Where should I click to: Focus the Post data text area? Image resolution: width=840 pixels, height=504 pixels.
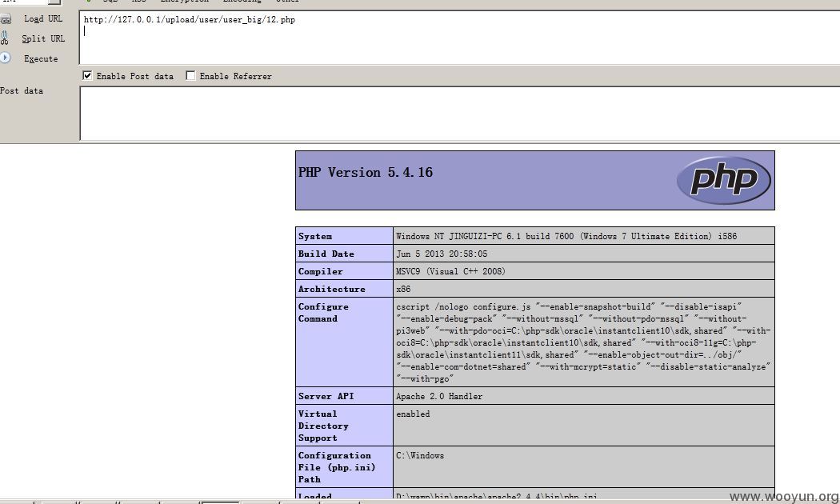point(459,113)
